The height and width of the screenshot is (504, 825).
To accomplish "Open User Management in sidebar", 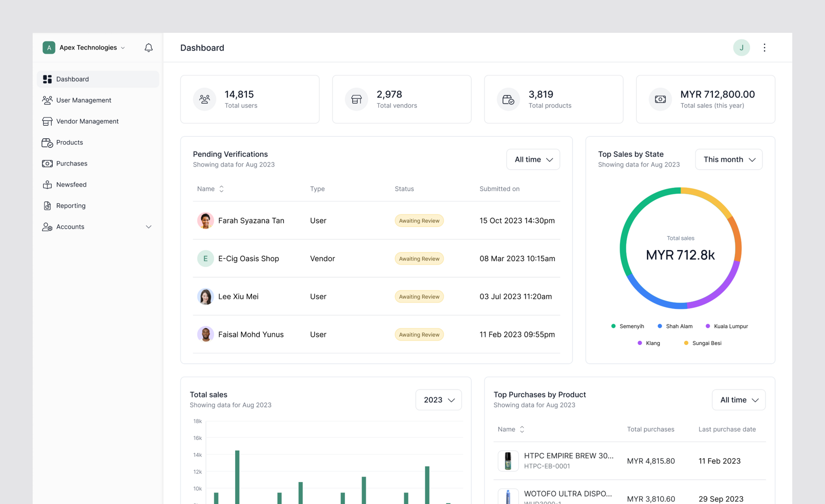I will [83, 100].
